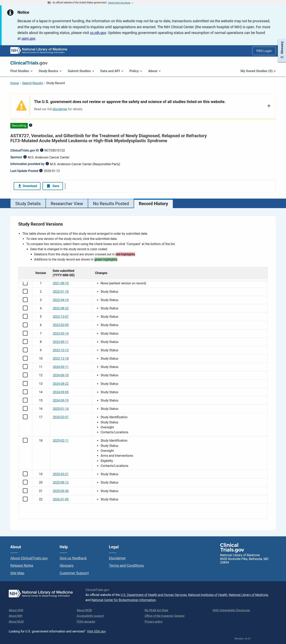Click the NIH National Library of Medicine header logo
Viewport: 286px width, 644px height.
click(39, 50)
